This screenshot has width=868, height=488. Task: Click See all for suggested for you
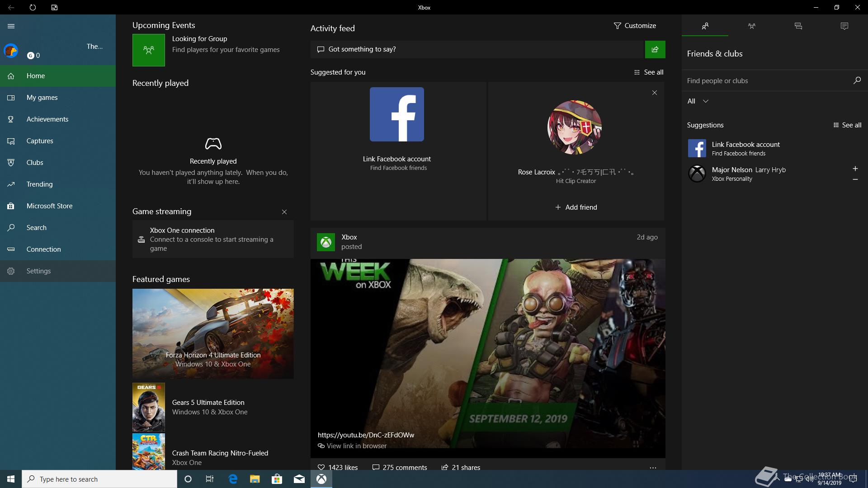click(649, 72)
